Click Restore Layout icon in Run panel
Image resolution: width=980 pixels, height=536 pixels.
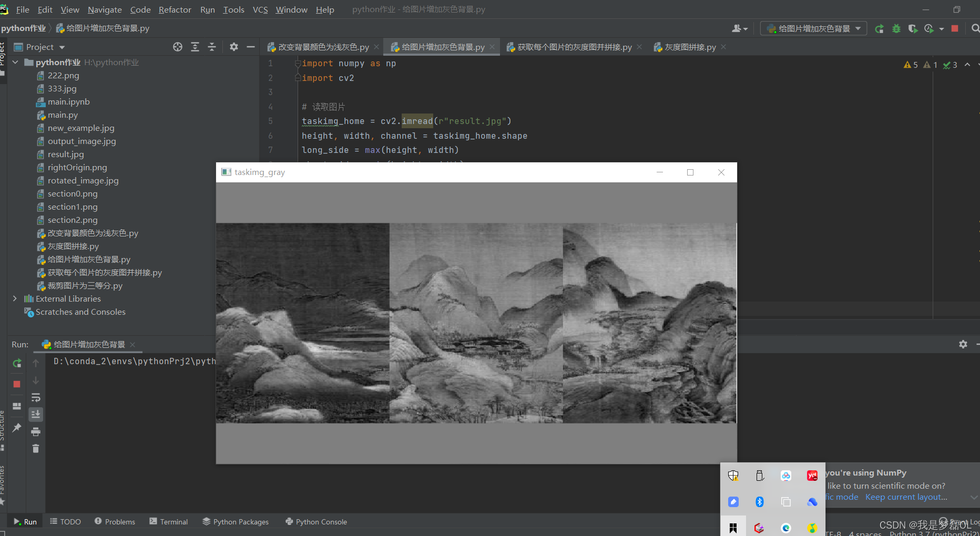pos(17,406)
